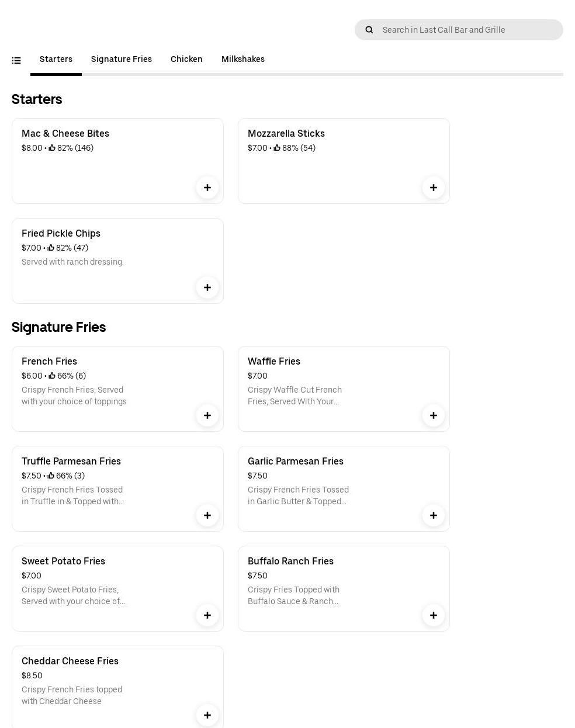This screenshot has height=728, width=575.
Task: Add Sweet Potato Fries to cart
Action: [207, 615]
